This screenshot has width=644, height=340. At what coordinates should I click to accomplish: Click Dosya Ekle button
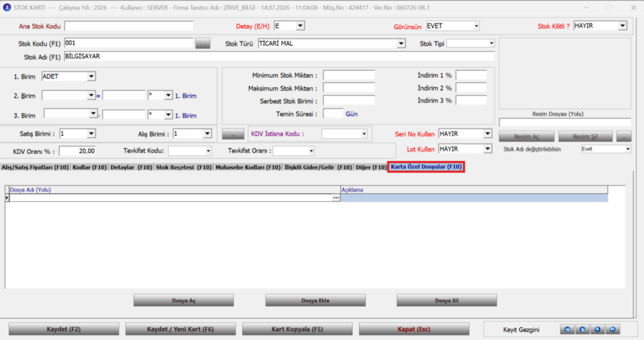[x=316, y=300]
